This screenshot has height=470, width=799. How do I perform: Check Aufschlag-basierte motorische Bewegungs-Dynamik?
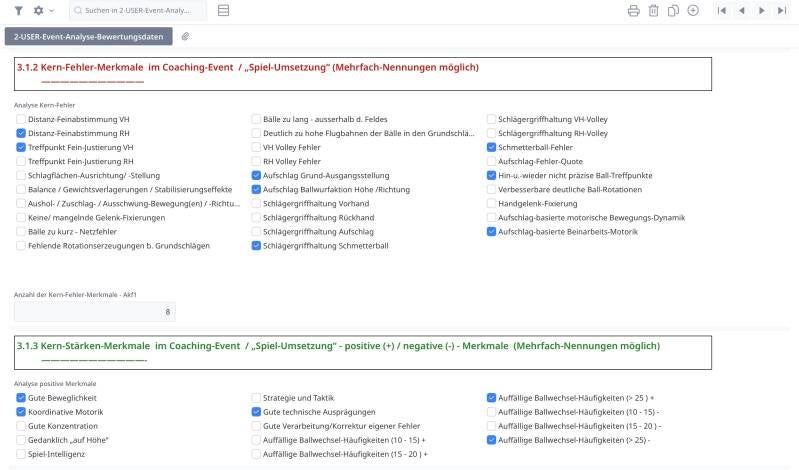[x=491, y=218]
